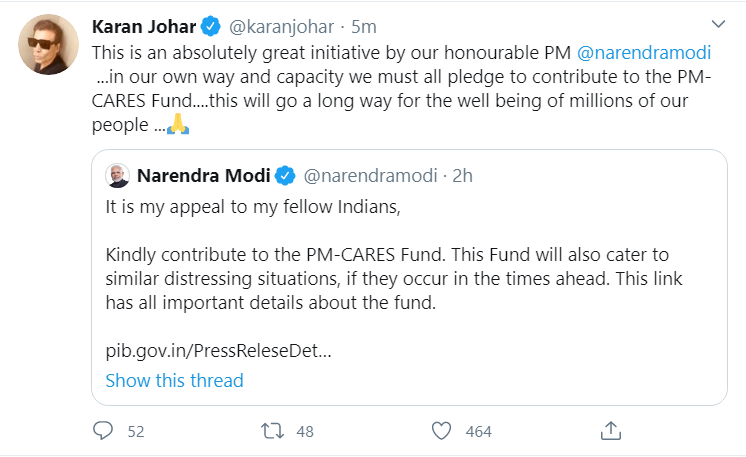Click Narendra Modi's verified badge
Viewport: 746px width, 457px height.
tap(283, 176)
